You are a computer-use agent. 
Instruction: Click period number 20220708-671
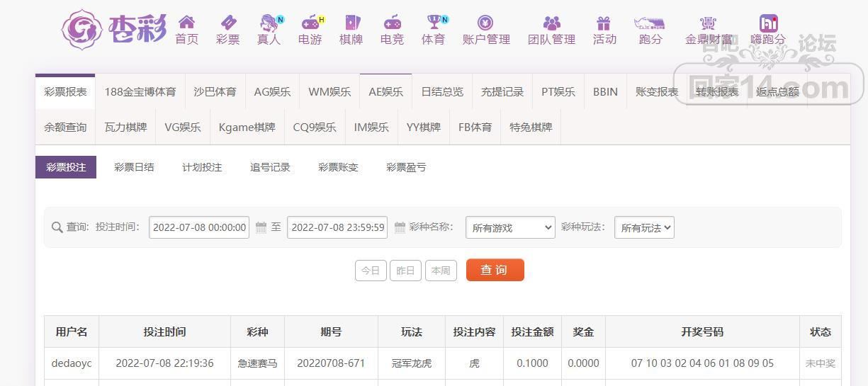click(x=331, y=363)
